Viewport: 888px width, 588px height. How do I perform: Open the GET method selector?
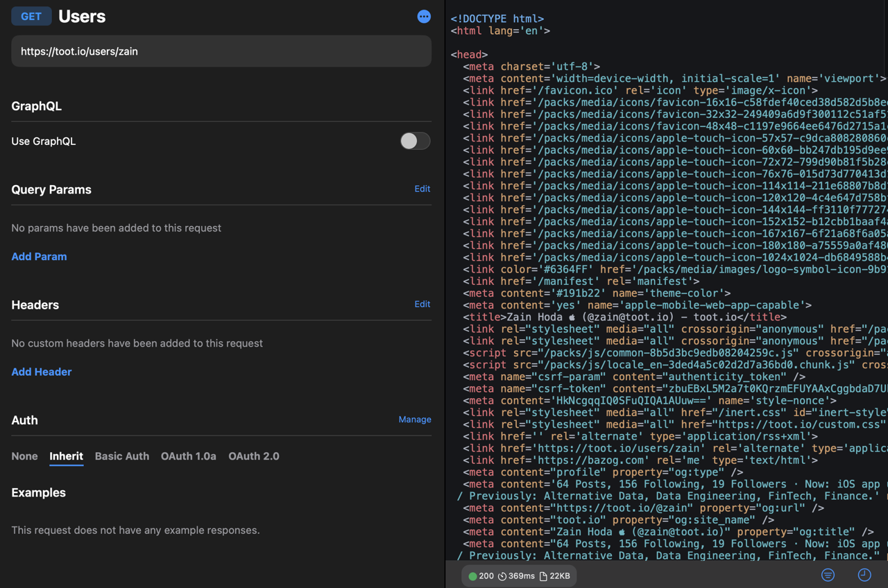pos(31,17)
